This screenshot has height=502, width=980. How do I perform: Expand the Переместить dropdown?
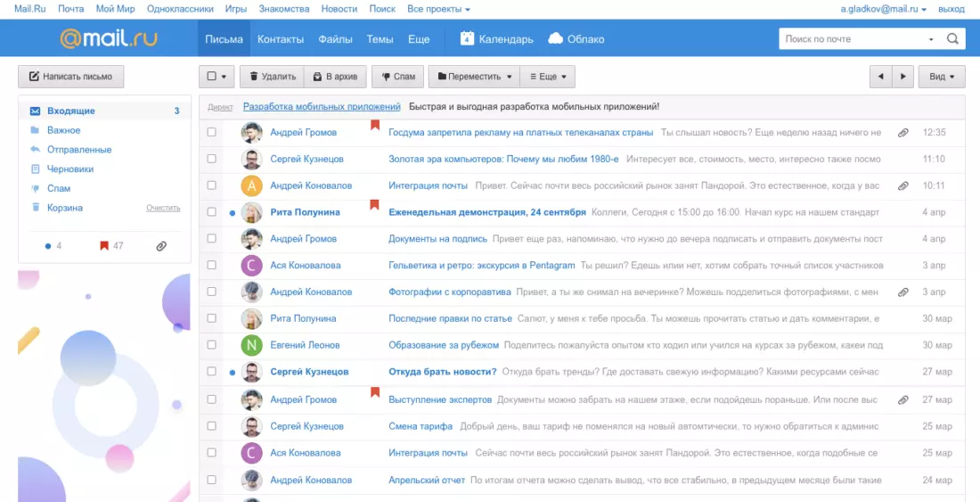pos(474,77)
